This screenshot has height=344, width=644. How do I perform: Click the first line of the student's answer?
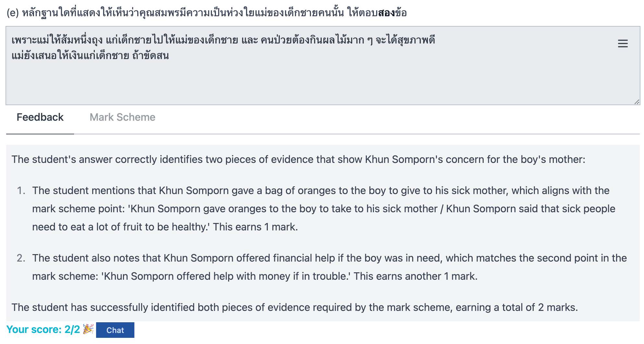click(x=223, y=40)
